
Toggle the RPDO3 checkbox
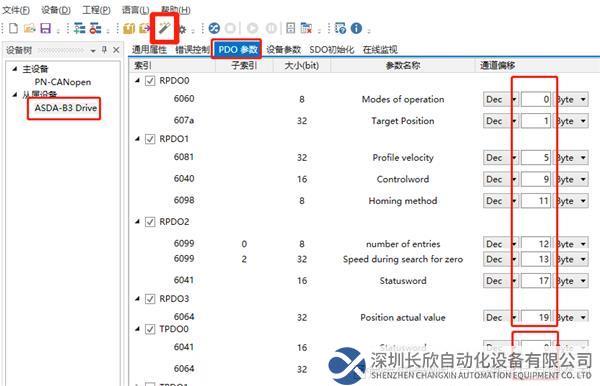point(150,299)
